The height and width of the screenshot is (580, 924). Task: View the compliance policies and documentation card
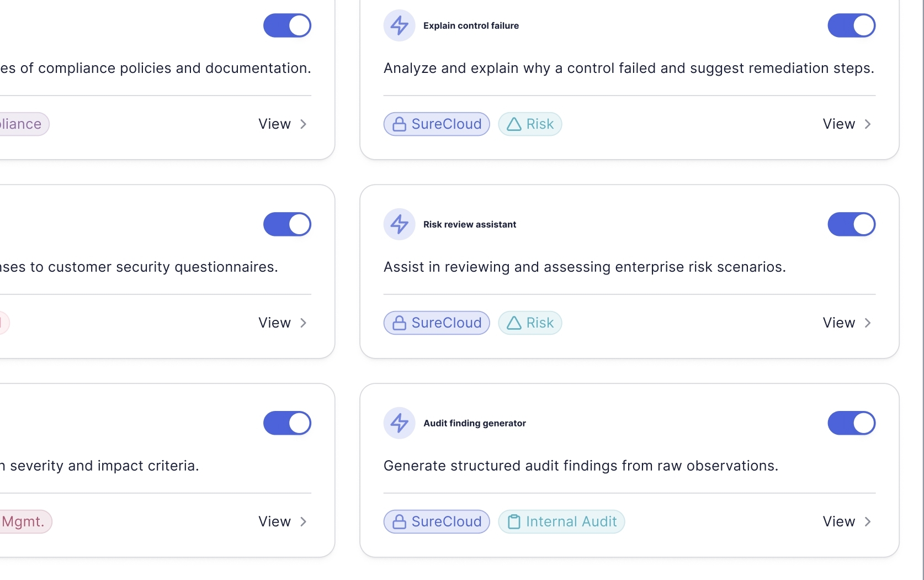(x=283, y=124)
